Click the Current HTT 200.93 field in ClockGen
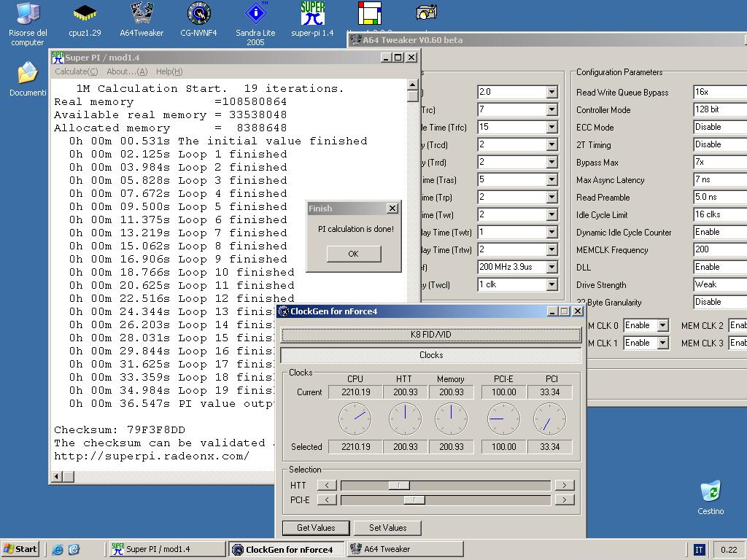This screenshot has width=747, height=560. coord(405,392)
